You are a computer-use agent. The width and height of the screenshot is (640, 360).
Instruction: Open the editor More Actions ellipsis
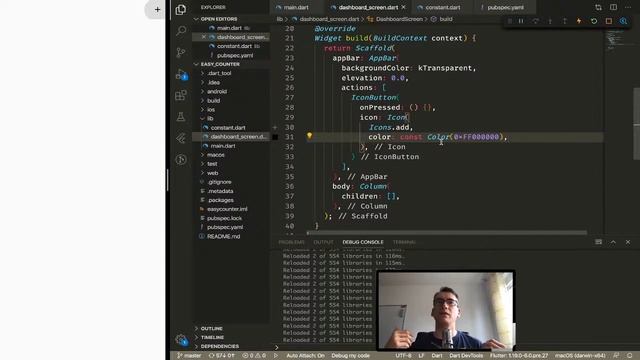pyautogui.click(x=628, y=7)
